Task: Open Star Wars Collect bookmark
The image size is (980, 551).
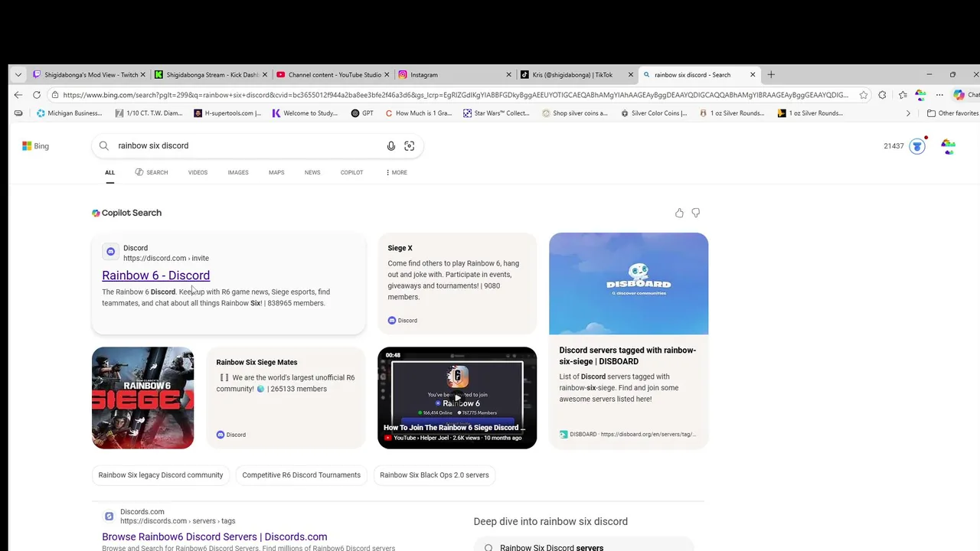Action: coord(496,113)
